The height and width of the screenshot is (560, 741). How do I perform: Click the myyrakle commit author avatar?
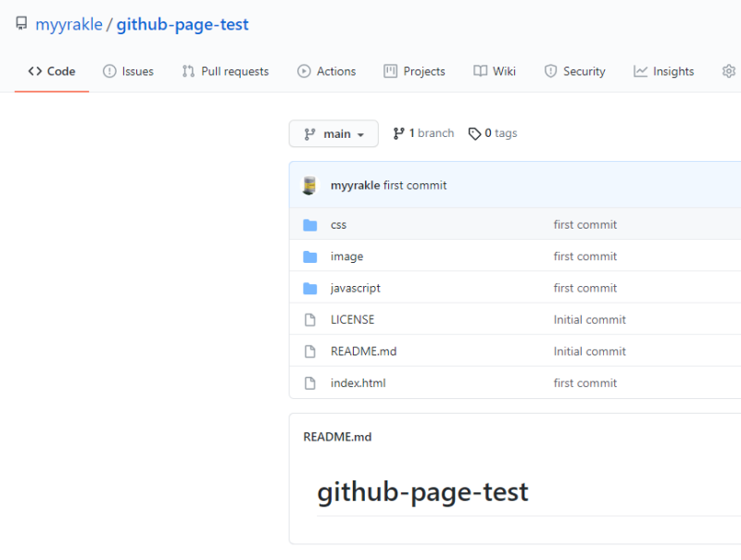pyautogui.click(x=310, y=185)
